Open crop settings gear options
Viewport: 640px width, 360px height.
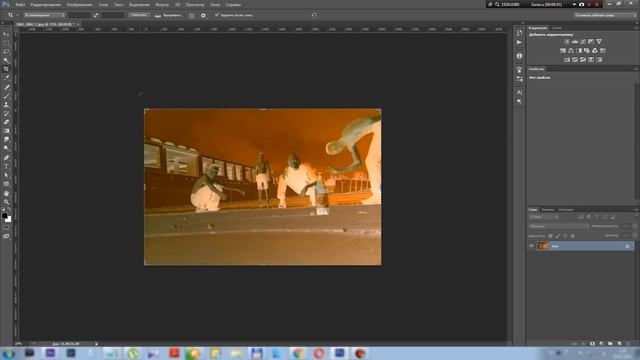pyautogui.click(x=203, y=15)
